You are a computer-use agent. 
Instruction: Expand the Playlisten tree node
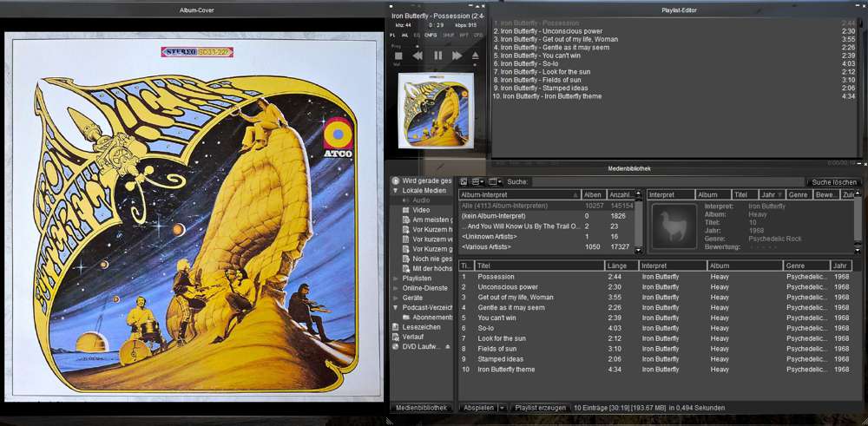[395, 279]
